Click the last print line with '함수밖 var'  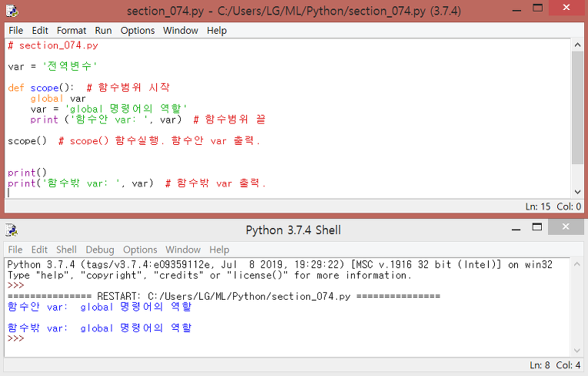point(136,183)
